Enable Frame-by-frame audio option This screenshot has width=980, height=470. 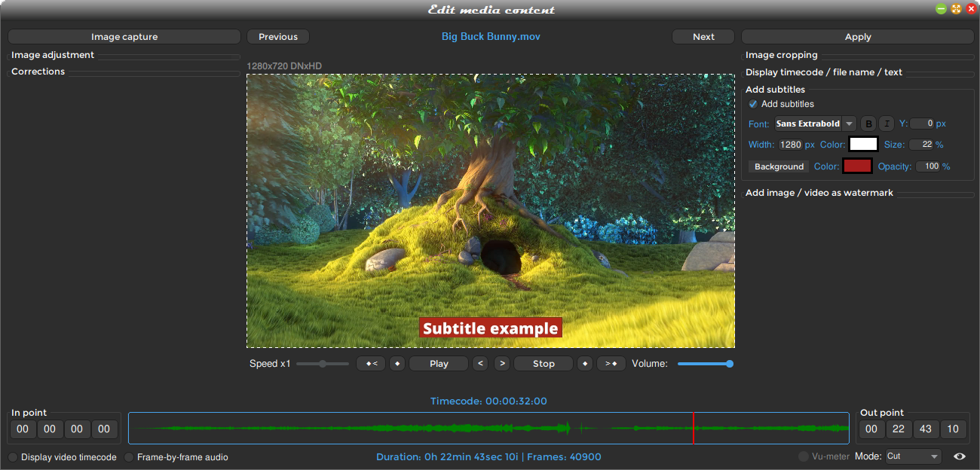click(x=130, y=457)
